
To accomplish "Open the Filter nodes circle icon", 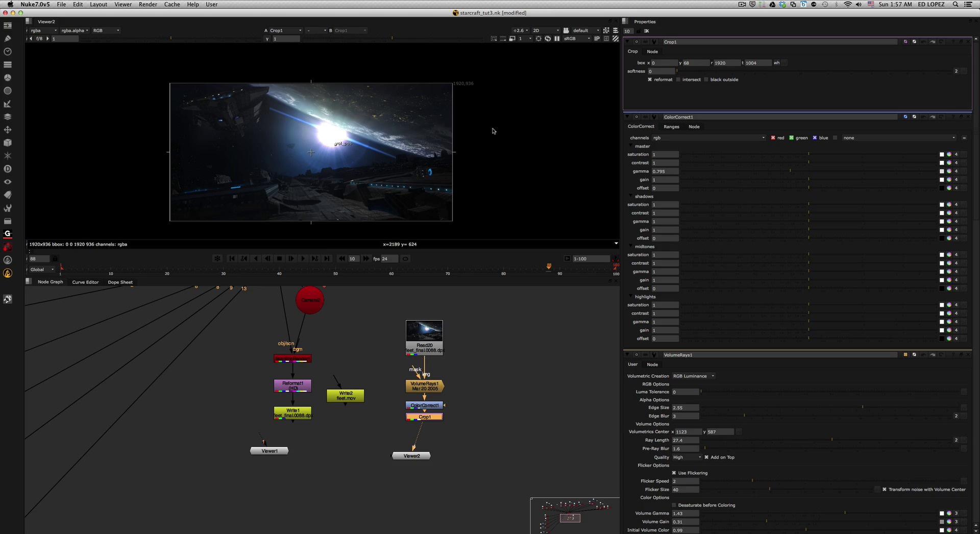I will point(8,91).
